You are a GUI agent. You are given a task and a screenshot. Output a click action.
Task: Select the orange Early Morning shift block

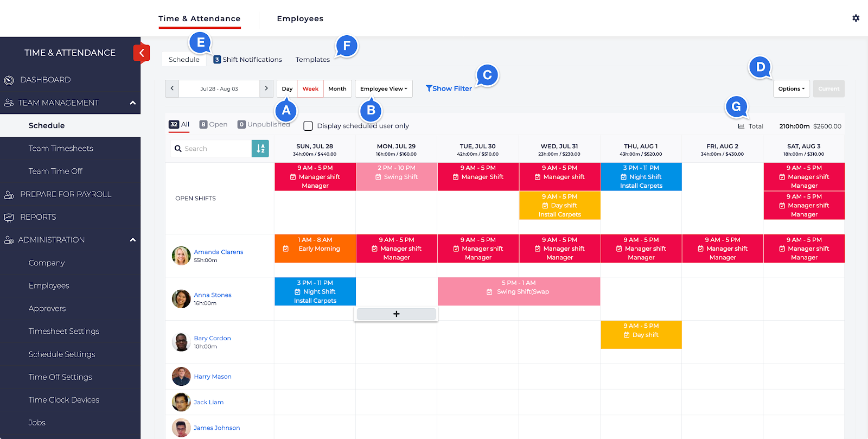point(315,249)
